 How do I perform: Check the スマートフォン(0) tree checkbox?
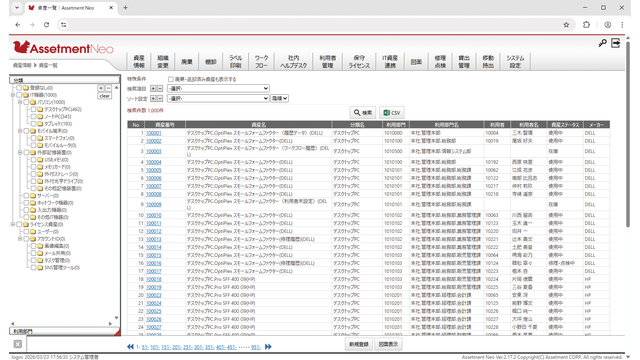(x=33, y=138)
